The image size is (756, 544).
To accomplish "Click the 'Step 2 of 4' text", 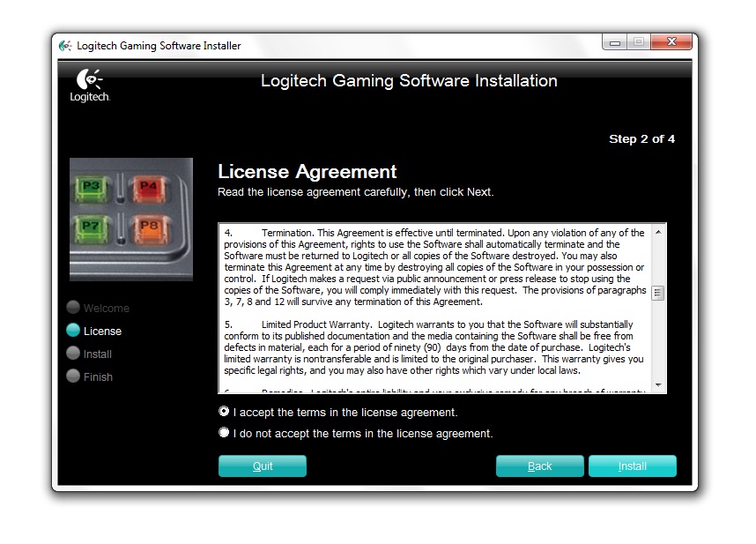I will click(641, 139).
